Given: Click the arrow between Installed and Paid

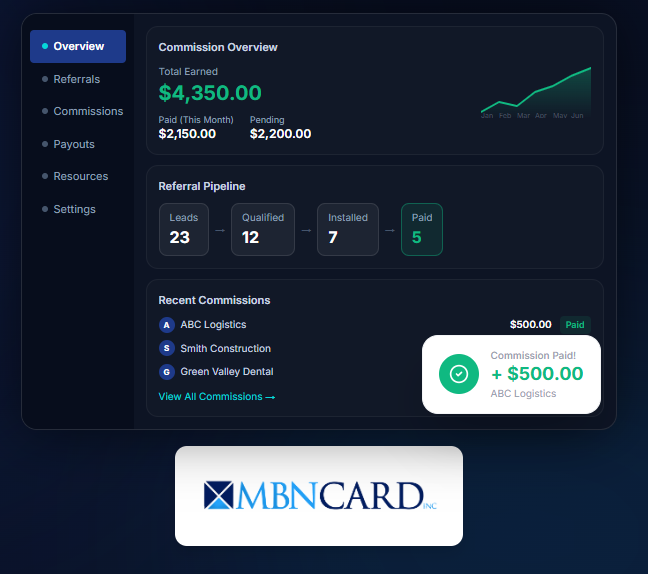Looking at the screenshot, I should point(390,230).
